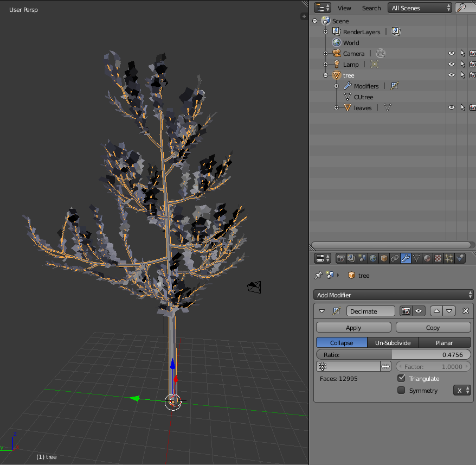Open the Constraints chain-link tab
This screenshot has height=465, width=476.
pos(395,258)
